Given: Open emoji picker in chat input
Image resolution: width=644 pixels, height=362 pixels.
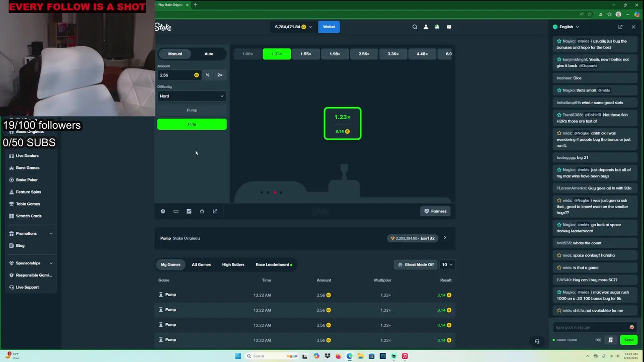Looking at the screenshot, I should pos(631,327).
